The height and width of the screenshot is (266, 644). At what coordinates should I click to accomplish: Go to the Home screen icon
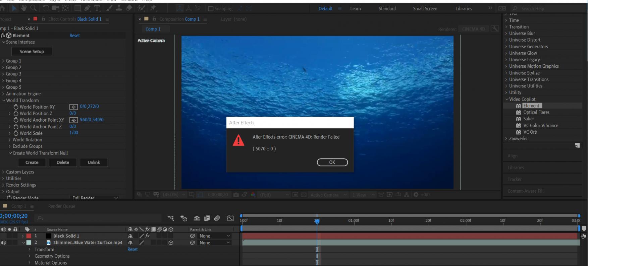pos(2,8)
